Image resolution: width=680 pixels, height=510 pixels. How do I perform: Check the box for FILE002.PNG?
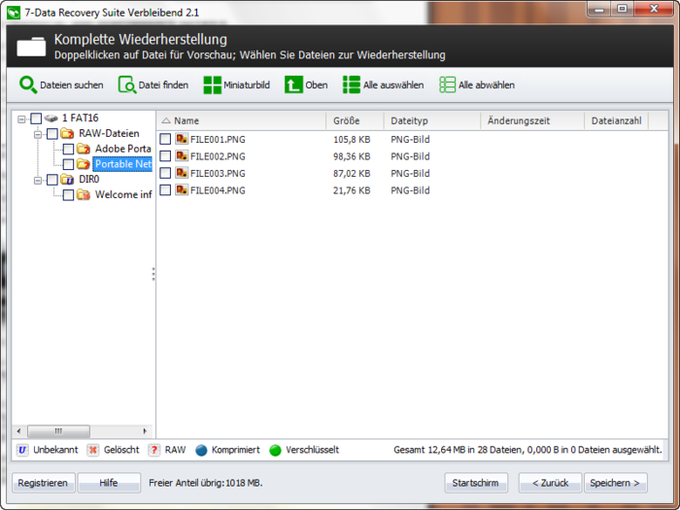[165, 156]
